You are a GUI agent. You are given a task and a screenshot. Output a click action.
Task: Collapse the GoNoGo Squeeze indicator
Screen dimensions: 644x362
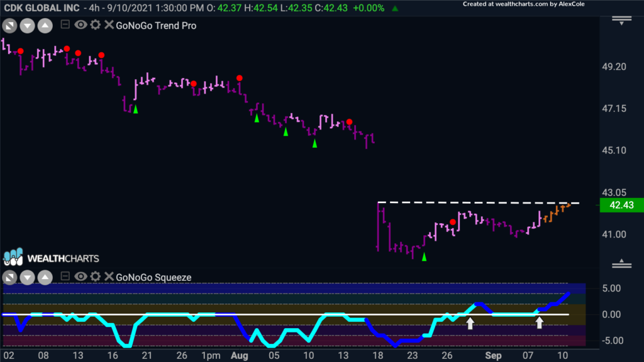pyautogui.click(x=65, y=277)
